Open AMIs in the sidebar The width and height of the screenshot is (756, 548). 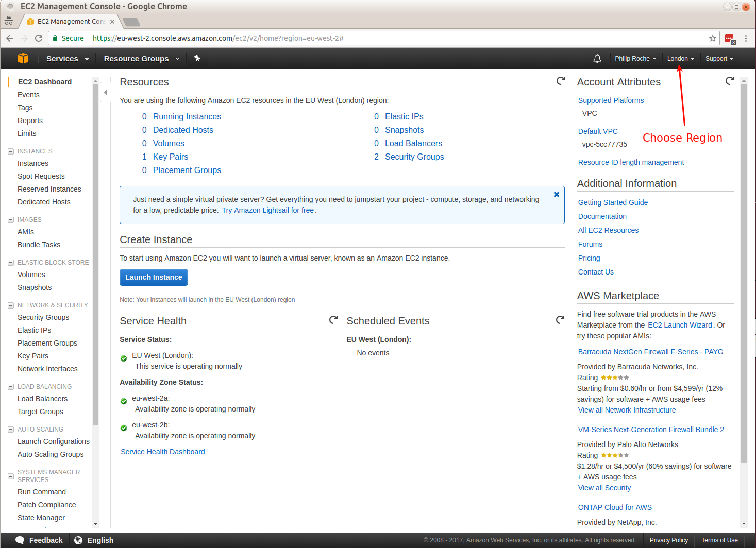click(x=26, y=232)
